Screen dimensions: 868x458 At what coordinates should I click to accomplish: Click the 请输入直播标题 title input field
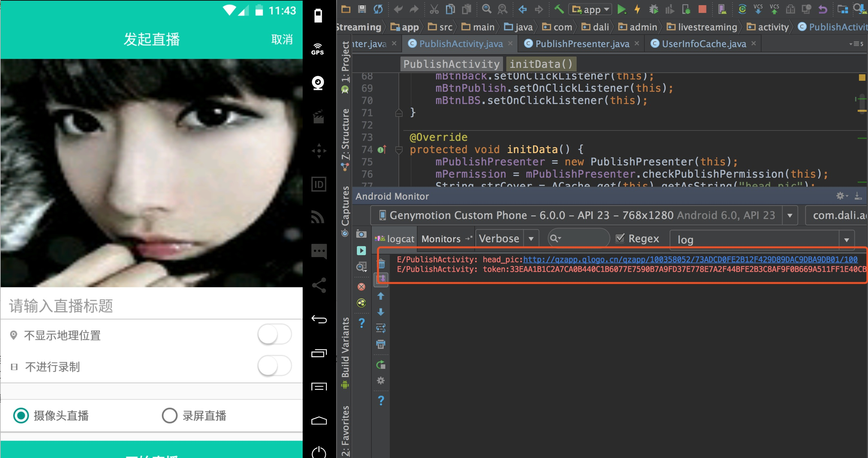tap(152, 306)
